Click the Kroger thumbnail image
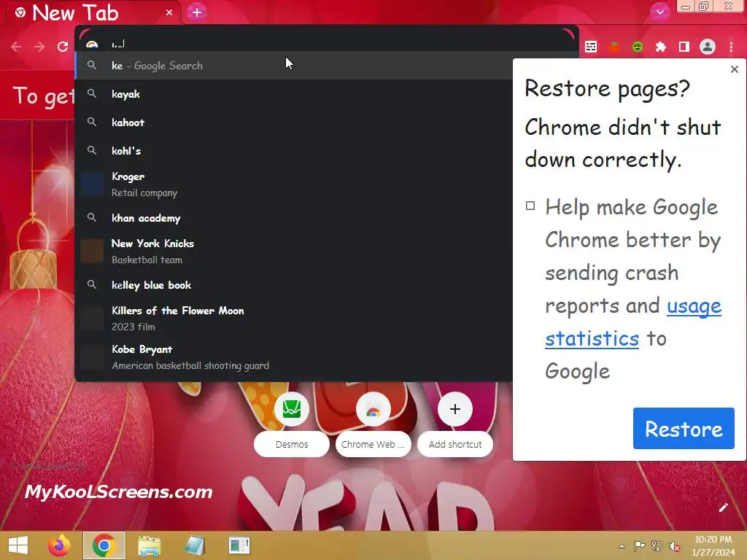Viewport: 747px width, 560px height. [92, 184]
